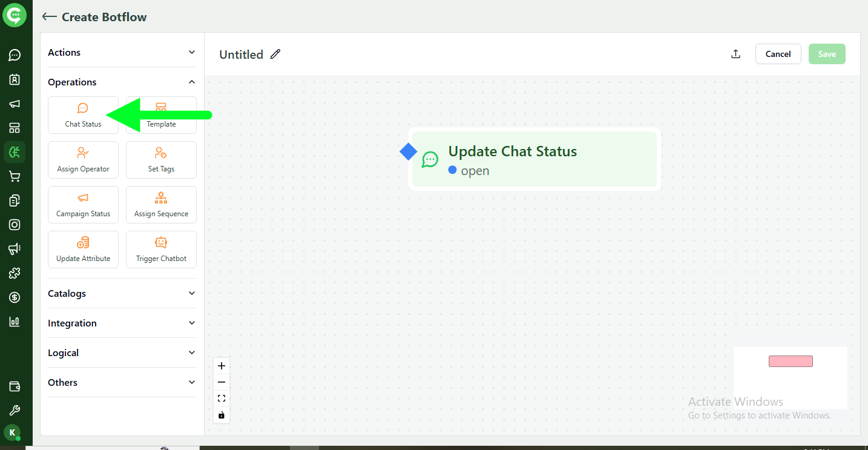
Task: Open the Instagram channel icon in the sidebar
Action: 15,225
